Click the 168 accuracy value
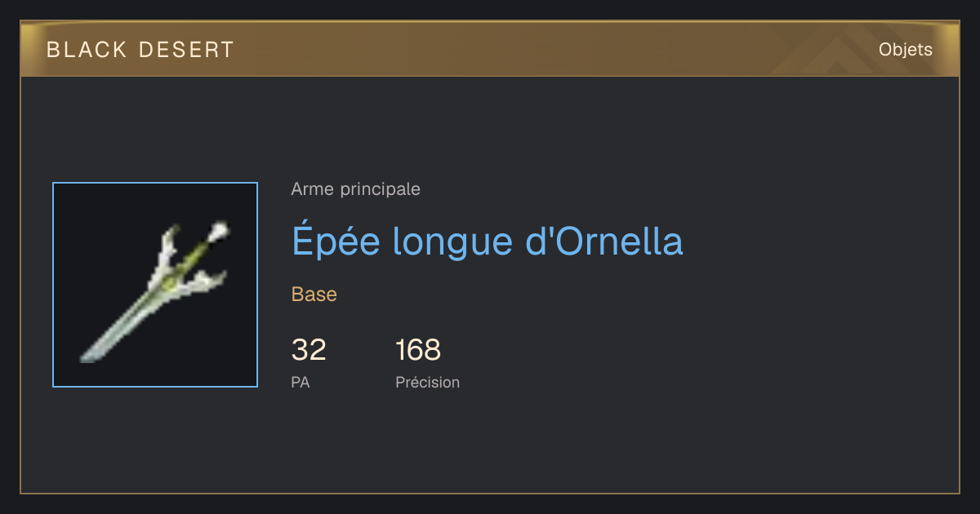Image resolution: width=980 pixels, height=514 pixels. (x=418, y=350)
